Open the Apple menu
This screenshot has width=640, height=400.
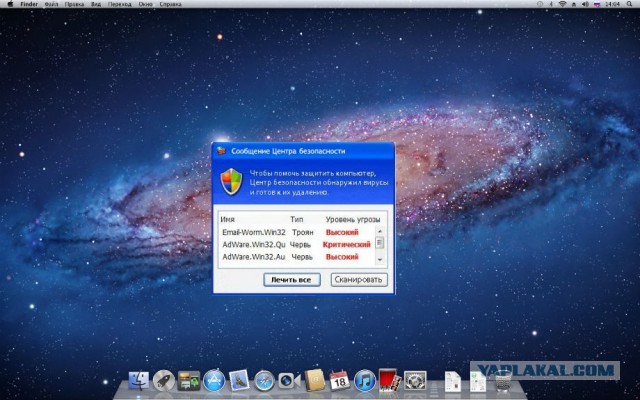(x=10, y=4)
